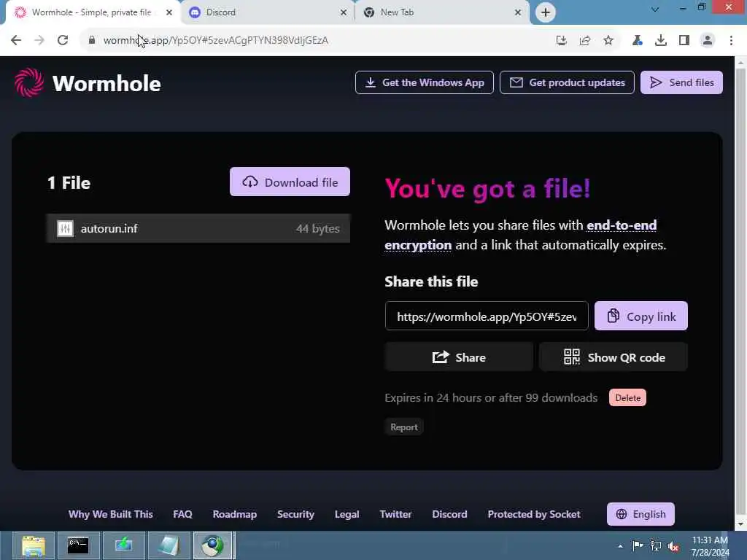
Task: Close the Discord tab
Action: click(344, 12)
